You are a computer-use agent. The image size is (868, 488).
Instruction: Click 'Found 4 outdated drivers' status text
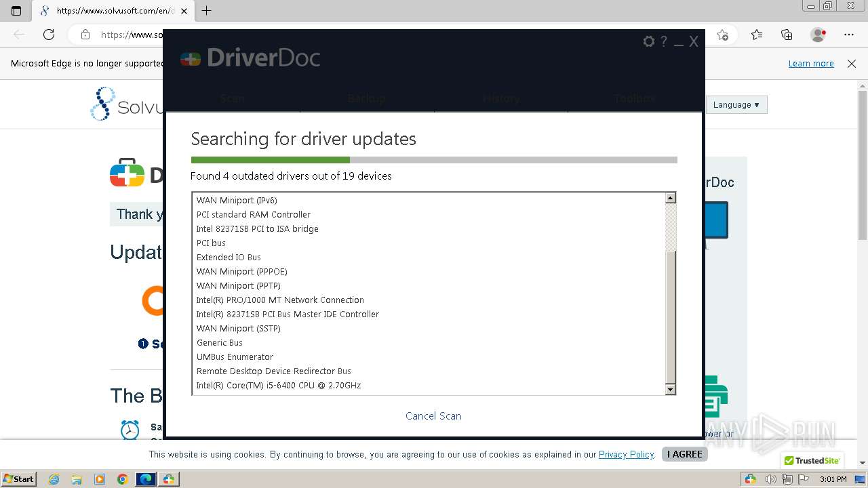coord(291,176)
